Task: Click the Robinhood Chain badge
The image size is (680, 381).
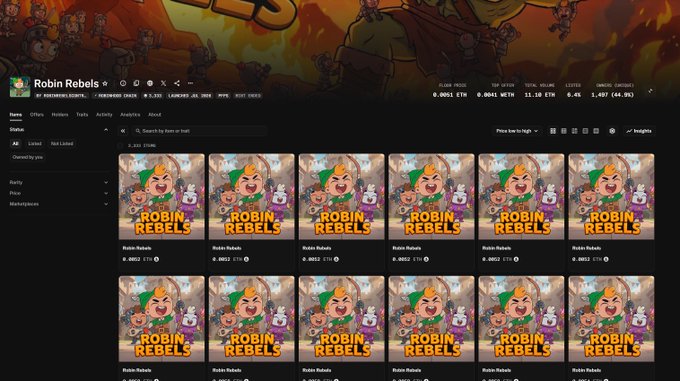Action: (x=115, y=95)
